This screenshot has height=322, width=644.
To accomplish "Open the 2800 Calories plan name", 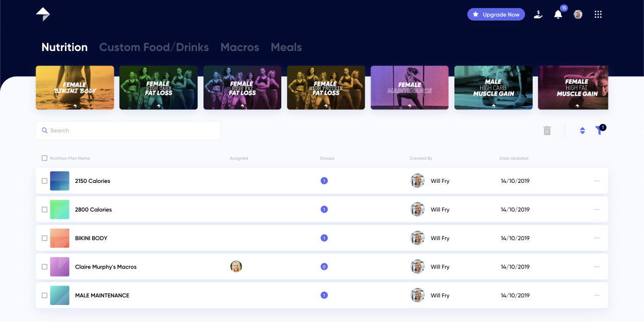I will pyautogui.click(x=93, y=210).
